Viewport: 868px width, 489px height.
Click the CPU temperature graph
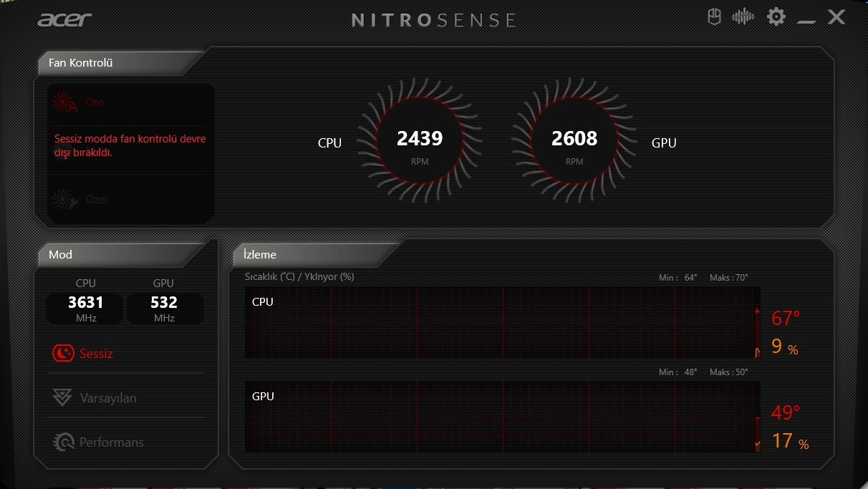(x=502, y=322)
